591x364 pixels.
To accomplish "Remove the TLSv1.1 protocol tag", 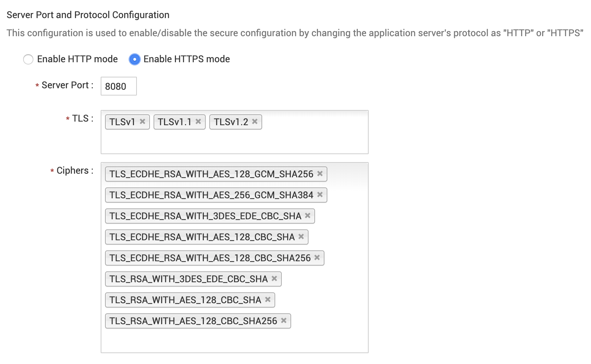I will point(198,122).
